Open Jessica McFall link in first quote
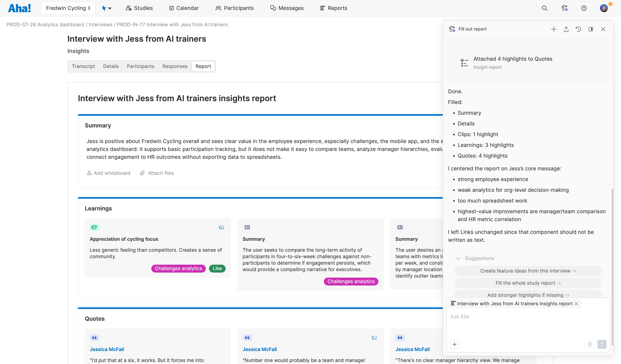Screen dimensions: 621x364 point(107,349)
